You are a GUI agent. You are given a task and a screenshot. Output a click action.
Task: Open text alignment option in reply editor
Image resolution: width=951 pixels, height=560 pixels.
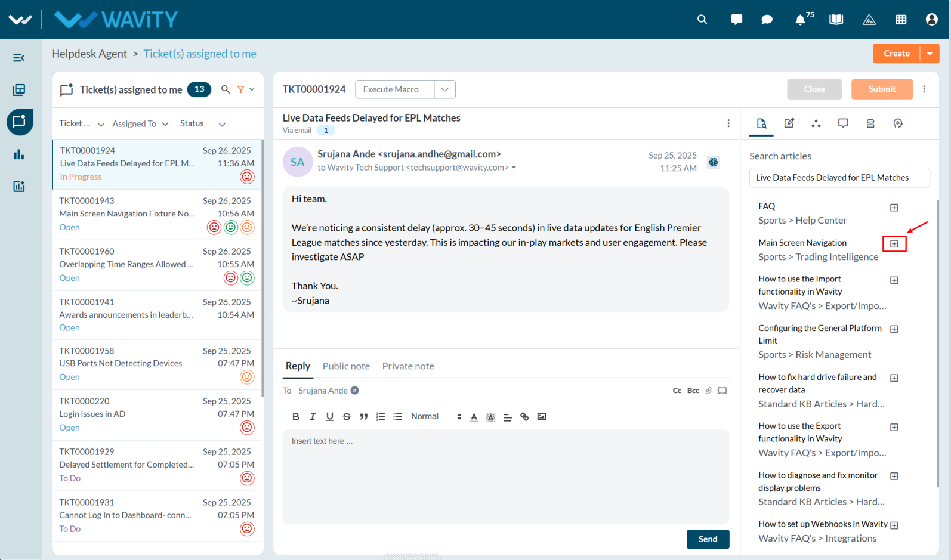pos(508,417)
